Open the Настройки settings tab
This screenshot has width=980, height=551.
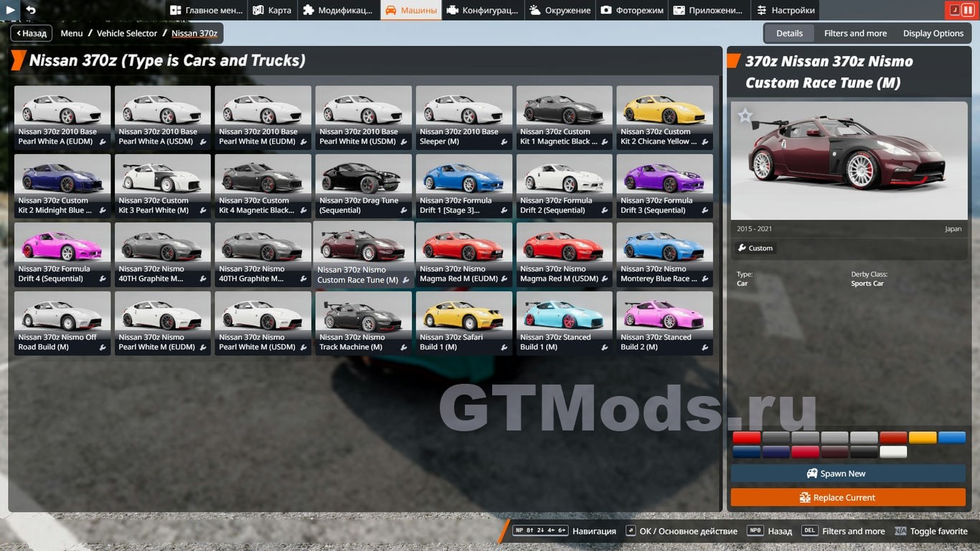click(786, 11)
